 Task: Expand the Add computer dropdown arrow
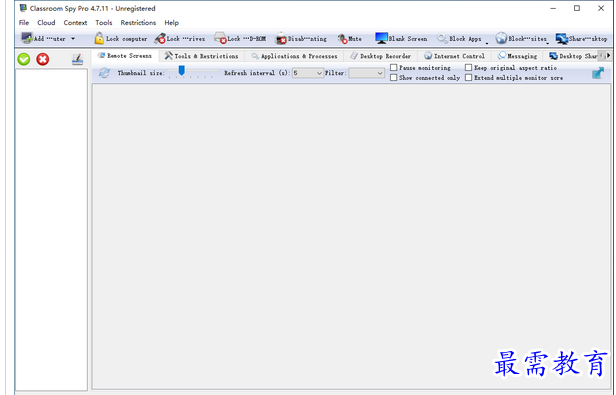point(73,39)
